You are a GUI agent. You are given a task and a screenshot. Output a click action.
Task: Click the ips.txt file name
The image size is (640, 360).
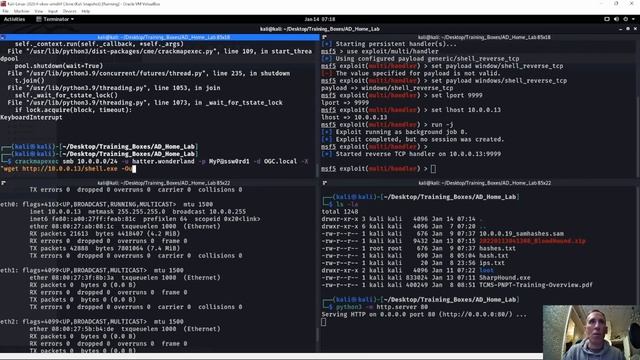click(x=492, y=263)
